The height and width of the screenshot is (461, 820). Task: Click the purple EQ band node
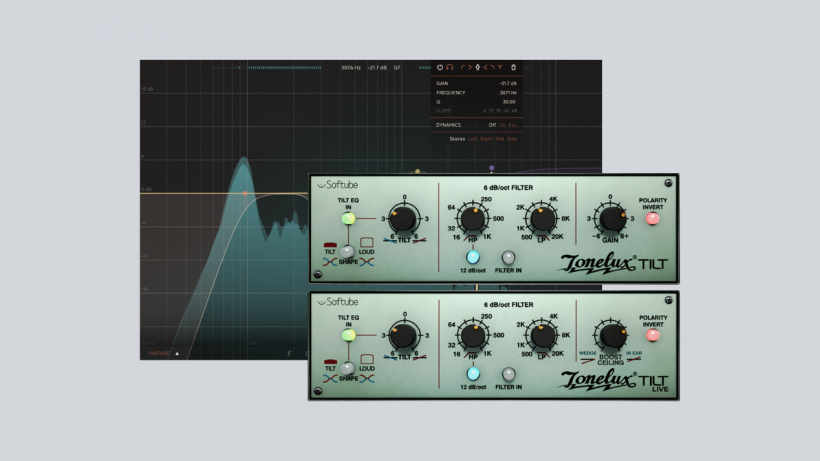(x=492, y=168)
